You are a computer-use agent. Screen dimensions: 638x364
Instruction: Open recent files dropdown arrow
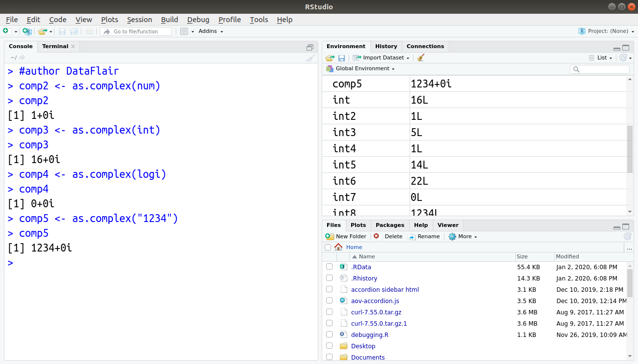point(51,31)
